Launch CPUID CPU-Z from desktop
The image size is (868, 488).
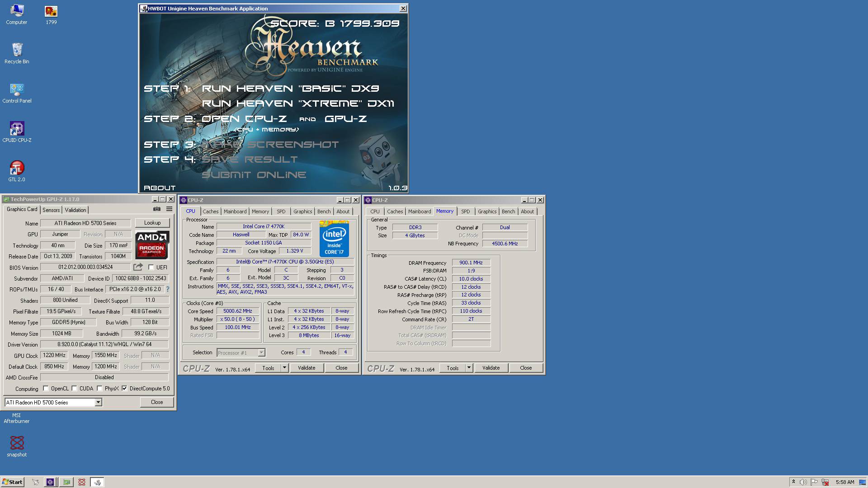click(17, 132)
